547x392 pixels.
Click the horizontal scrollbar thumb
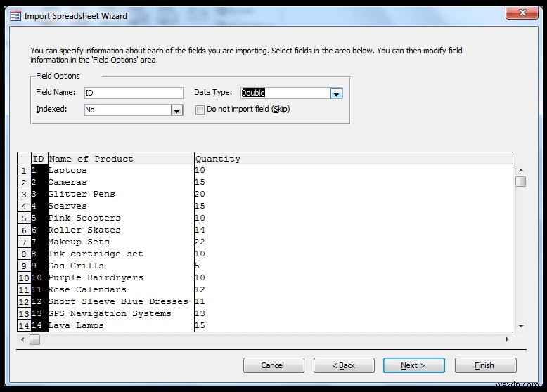[x=34, y=339]
